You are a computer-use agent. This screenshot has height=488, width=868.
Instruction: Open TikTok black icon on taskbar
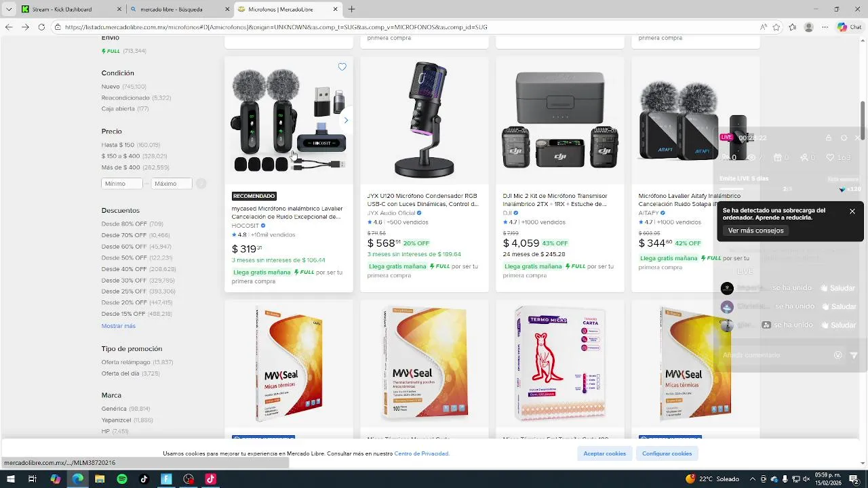144,479
